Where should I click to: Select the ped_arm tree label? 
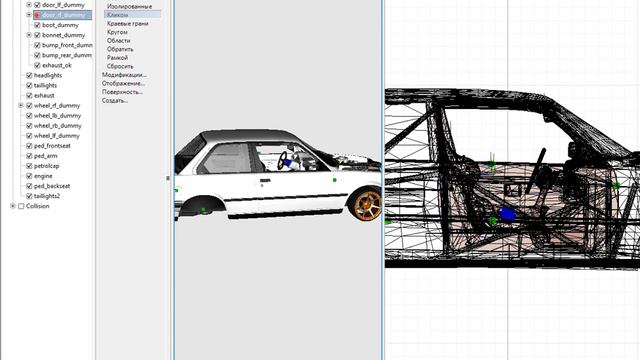point(46,156)
